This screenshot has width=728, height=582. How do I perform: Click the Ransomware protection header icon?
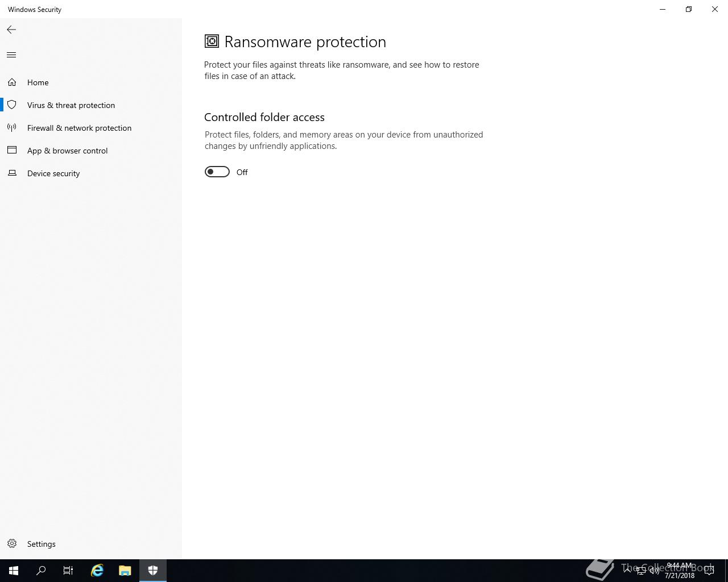coord(212,41)
